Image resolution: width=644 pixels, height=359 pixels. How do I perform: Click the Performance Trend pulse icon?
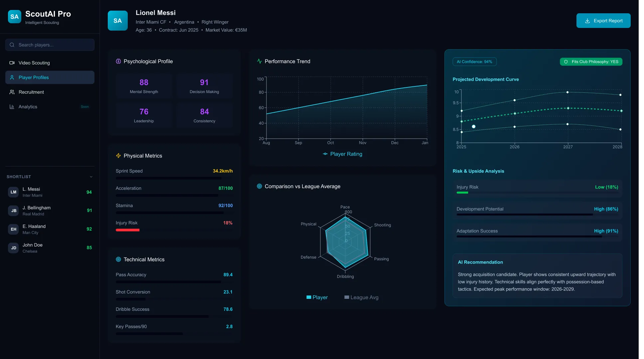[x=259, y=61]
